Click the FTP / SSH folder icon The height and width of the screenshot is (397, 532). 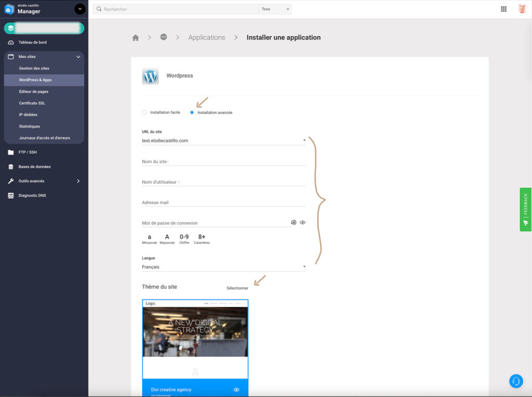pyautogui.click(x=11, y=152)
